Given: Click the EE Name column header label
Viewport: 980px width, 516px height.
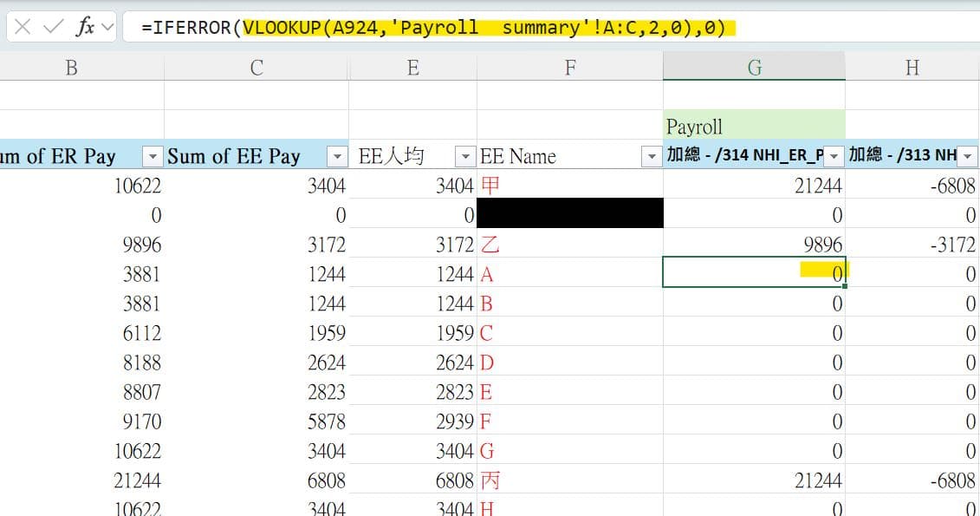Looking at the screenshot, I should tap(517, 156).
